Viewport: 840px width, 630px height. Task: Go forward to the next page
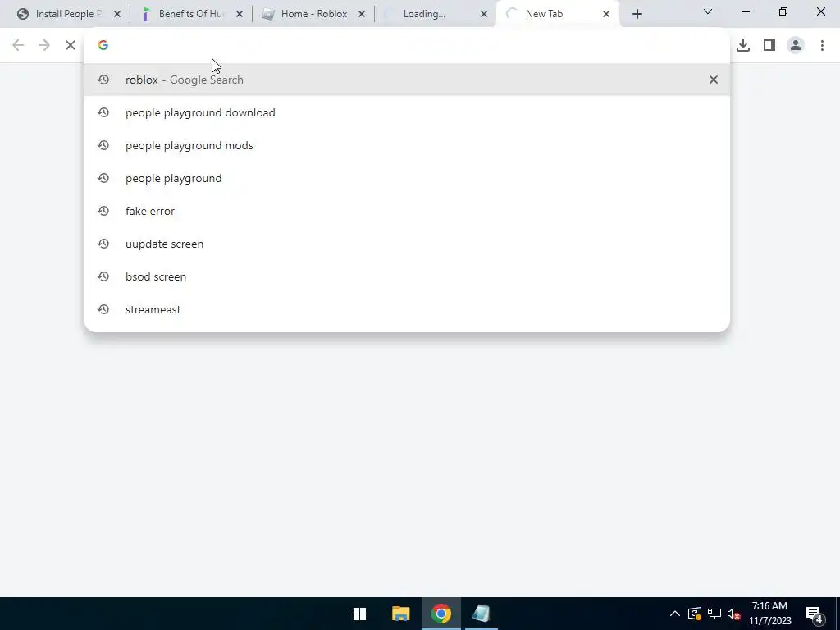coord(44,46)
